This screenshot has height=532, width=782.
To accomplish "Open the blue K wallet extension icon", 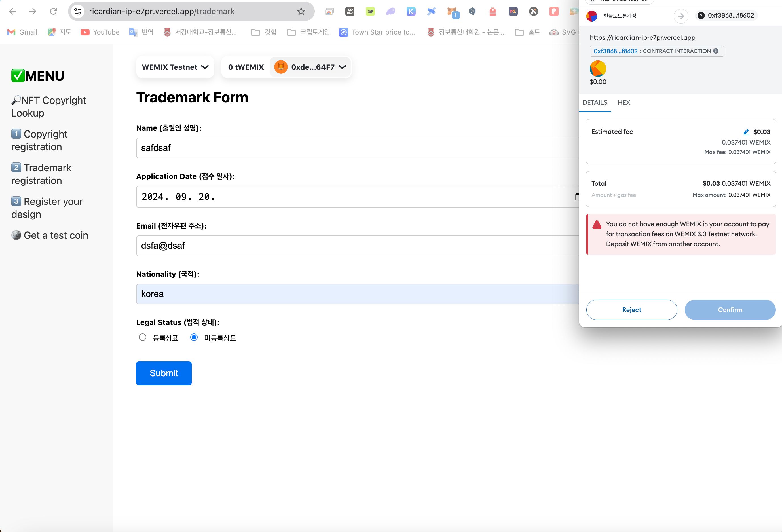I will [411, 12].
